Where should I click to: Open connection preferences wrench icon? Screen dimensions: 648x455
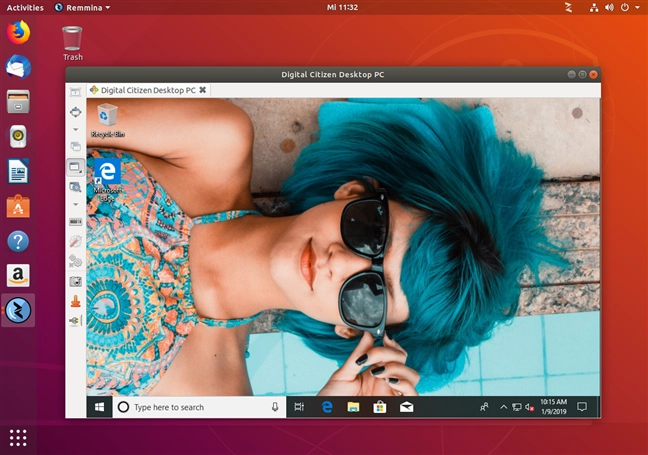(x=75, y=241)
